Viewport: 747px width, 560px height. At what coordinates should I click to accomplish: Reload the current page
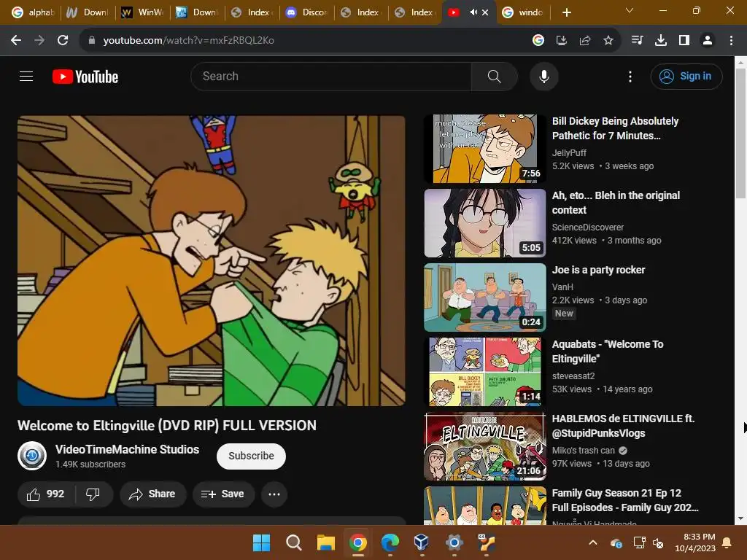point(63,40)
